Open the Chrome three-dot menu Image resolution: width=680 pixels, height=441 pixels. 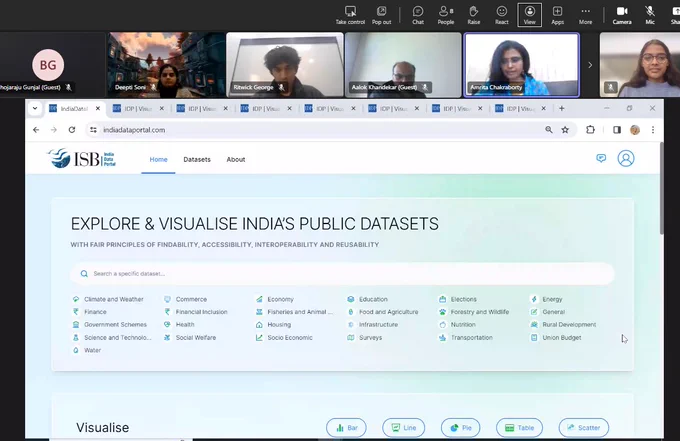653,130
